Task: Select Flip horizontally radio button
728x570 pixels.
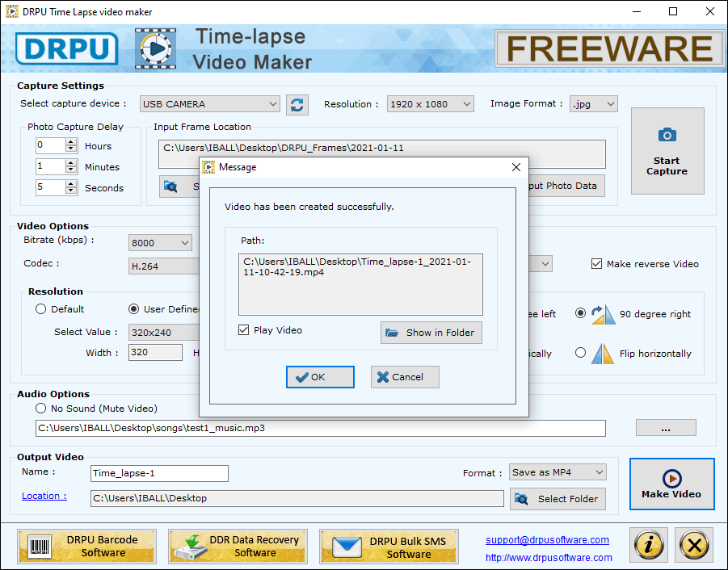Action: coord(580,353)
